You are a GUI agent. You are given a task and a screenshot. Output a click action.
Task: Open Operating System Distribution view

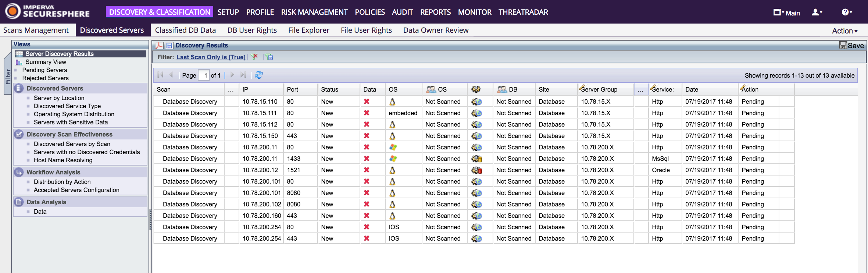[74, 114]
